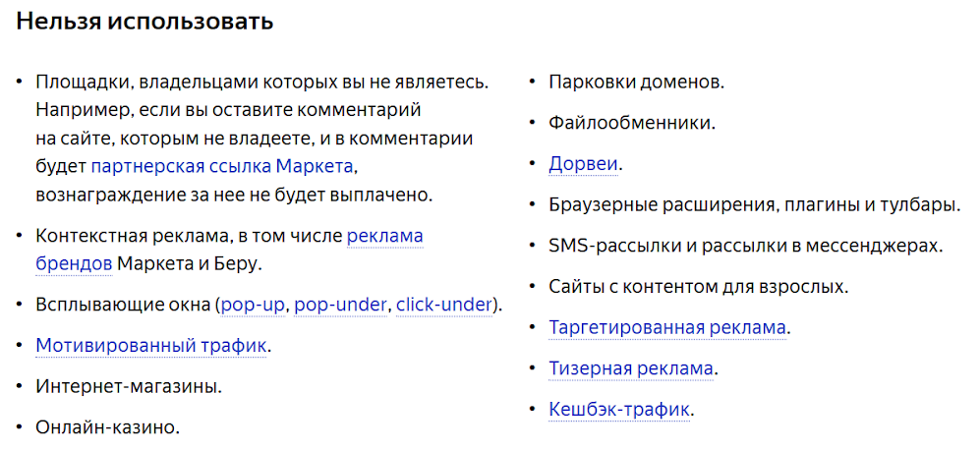Click the "Онлайн-казино" list item
Screen dimensions: 980x450
(107, 427)
